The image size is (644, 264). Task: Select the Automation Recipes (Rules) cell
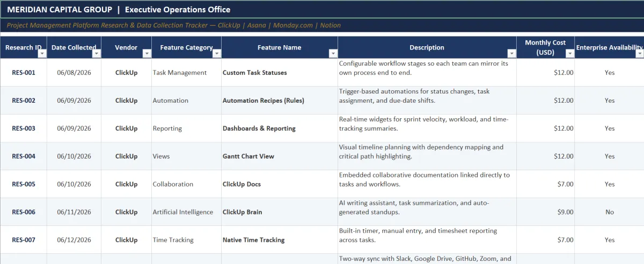pos(280,101)
